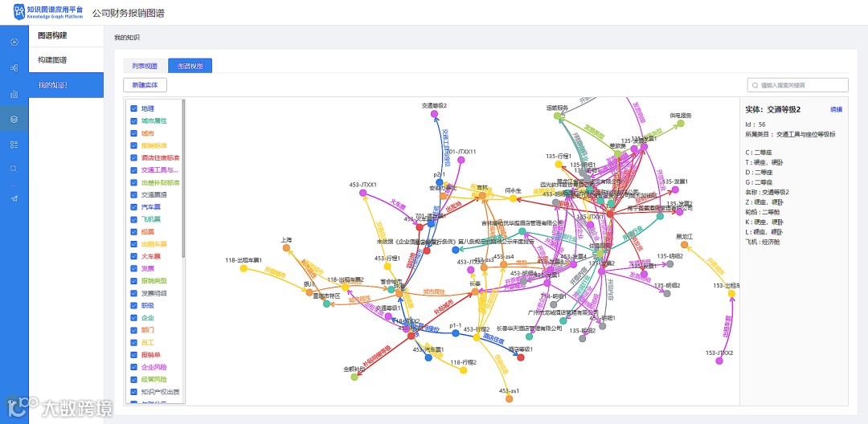
Task: Toggle the 火车票 category checkbox
Action: (x=133, y=256)
